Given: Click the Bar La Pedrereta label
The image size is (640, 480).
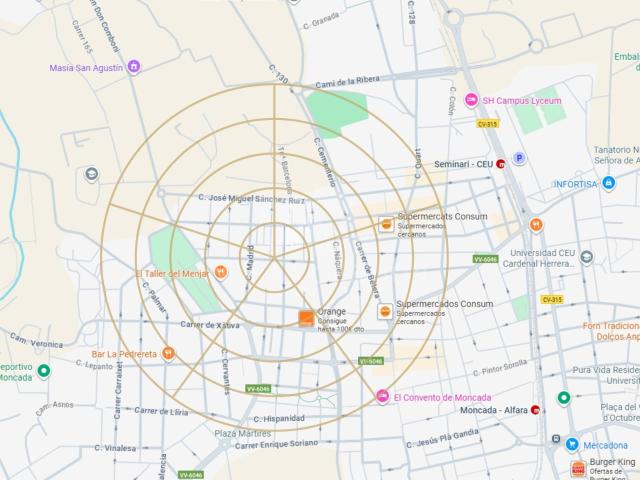Looking at the screenshot, I should (124, 354).
